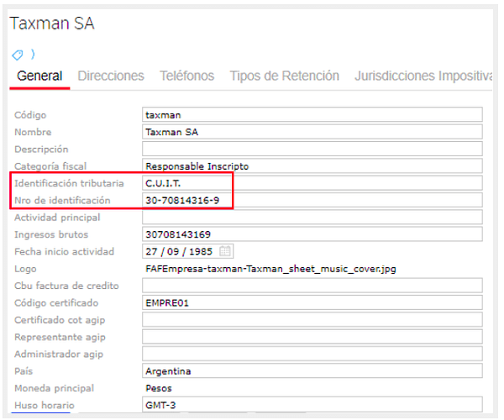Click the logo file name FAFEmpresa-taxman-Taxman_sheet_music_cover.jpg
The width and height of the screenshot is (504, 420).
(270, 269)
